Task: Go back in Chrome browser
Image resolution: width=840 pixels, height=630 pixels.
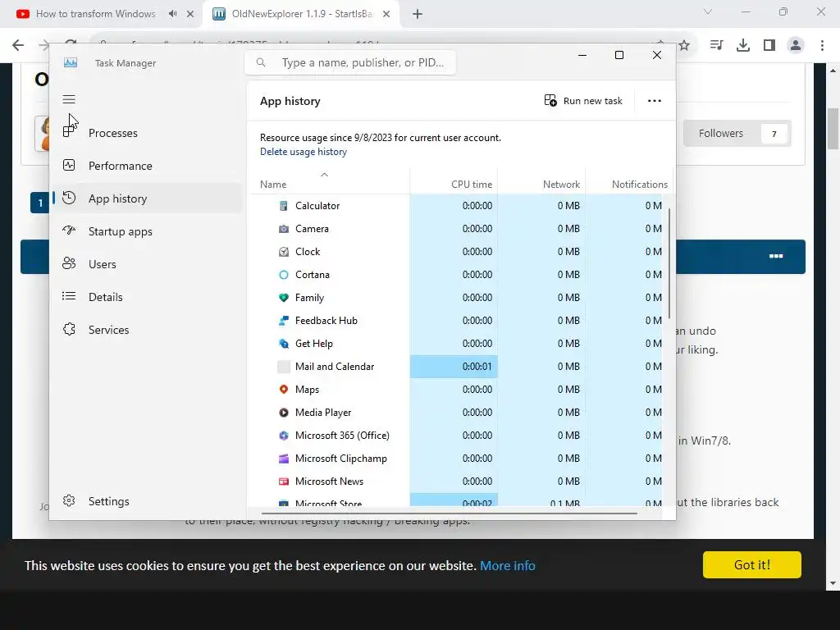Action: pyautogui.click(x=18, y=46)
